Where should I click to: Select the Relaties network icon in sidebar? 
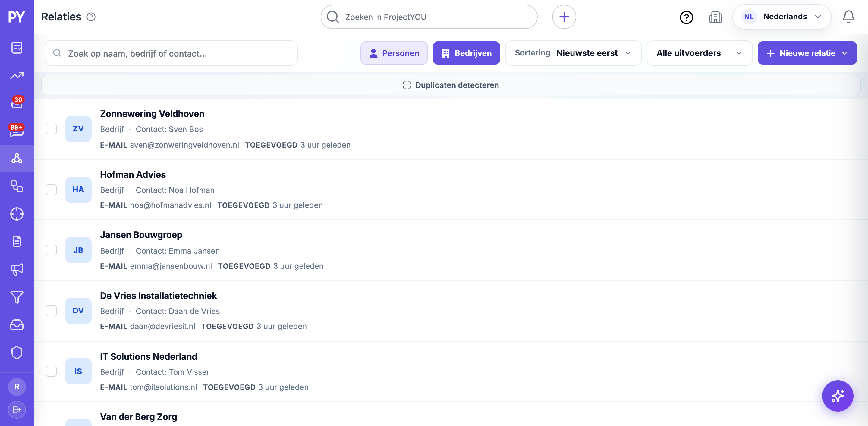(x=17, y=158)
